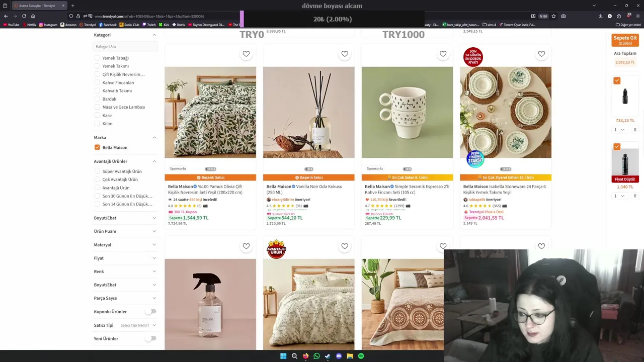Check Süper Avantajlı Ürün filter
The height and width of the screenshot is (362, 644).
pos(97,171)
